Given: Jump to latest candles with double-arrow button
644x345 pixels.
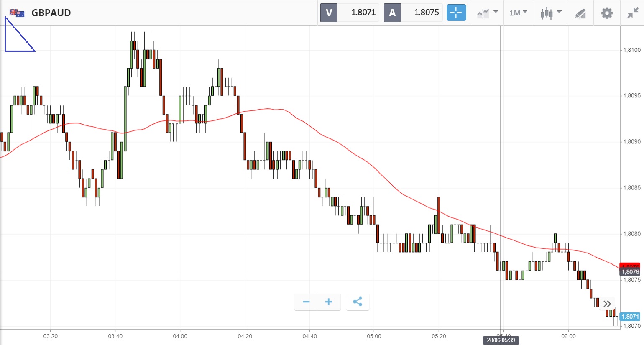Looking at the screenshot, I should pyautogui.click(x=607, y=304).
